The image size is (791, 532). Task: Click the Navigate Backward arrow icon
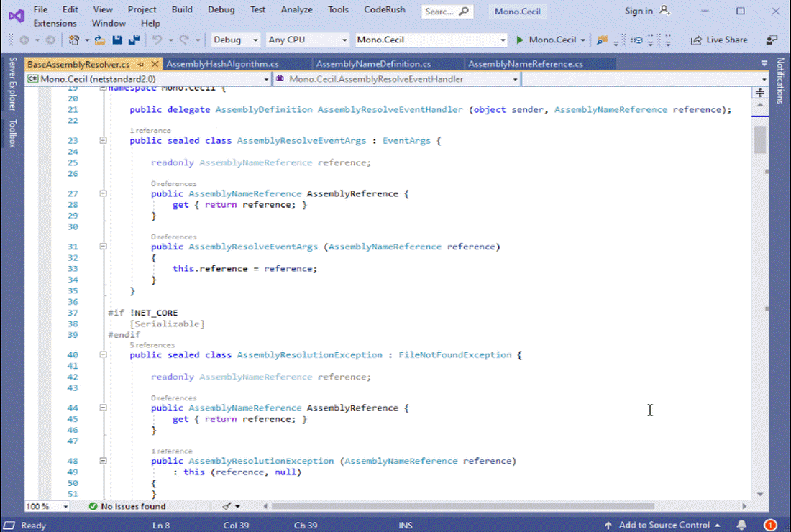click(x=24, y=40)
